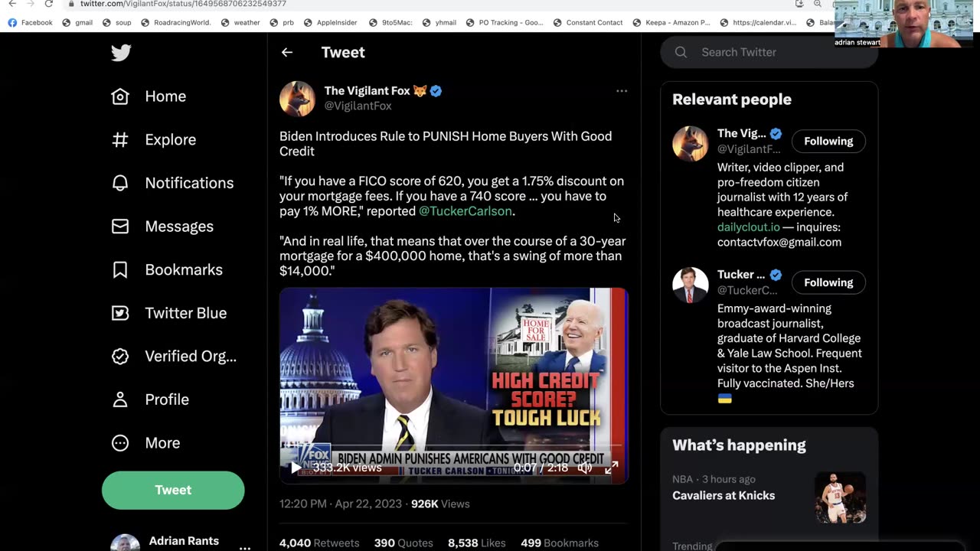The image size is (980, 551).
Task: Open the gmail bookmark
Action: click(77, 23)
